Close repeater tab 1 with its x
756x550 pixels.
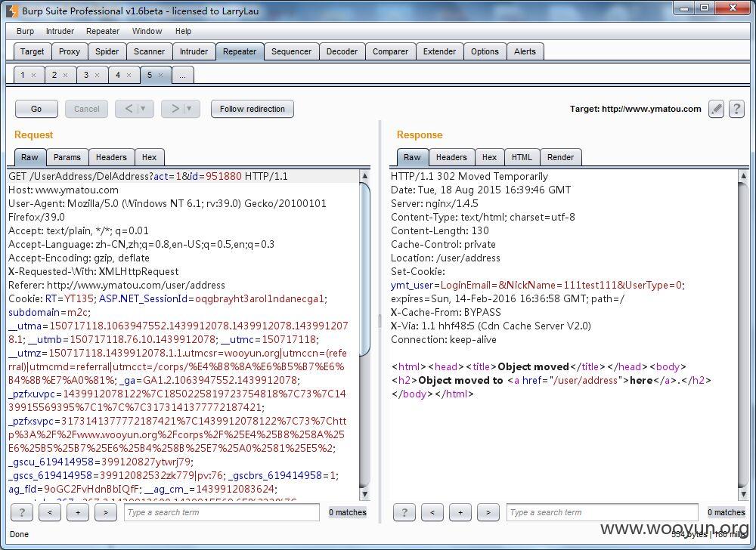[33, 75]
